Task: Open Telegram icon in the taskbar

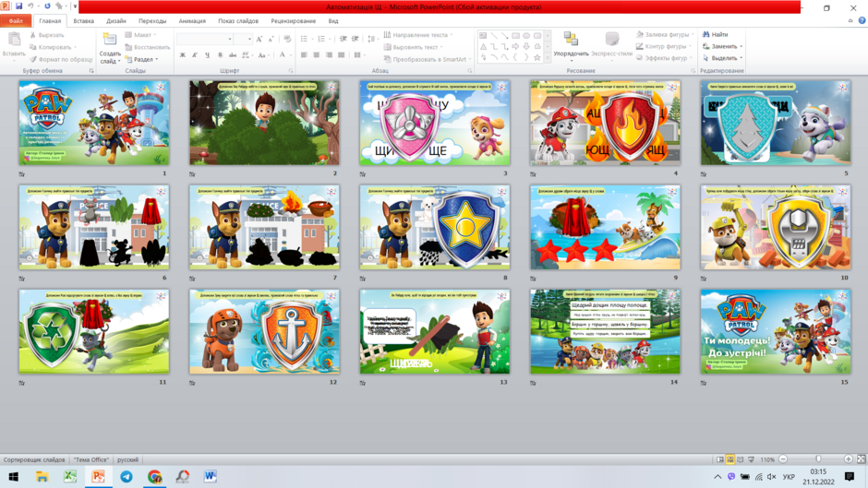Action: click(127, 476)
